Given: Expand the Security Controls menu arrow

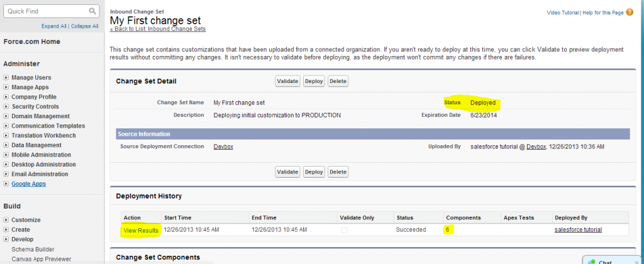Looking at the screenshot, I should [x=6, y=107].
